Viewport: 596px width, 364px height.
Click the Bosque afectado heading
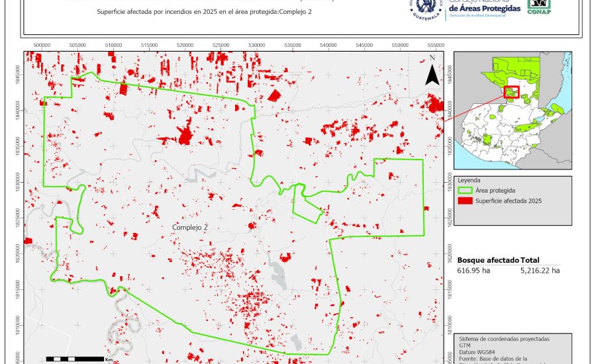point(487,261)
